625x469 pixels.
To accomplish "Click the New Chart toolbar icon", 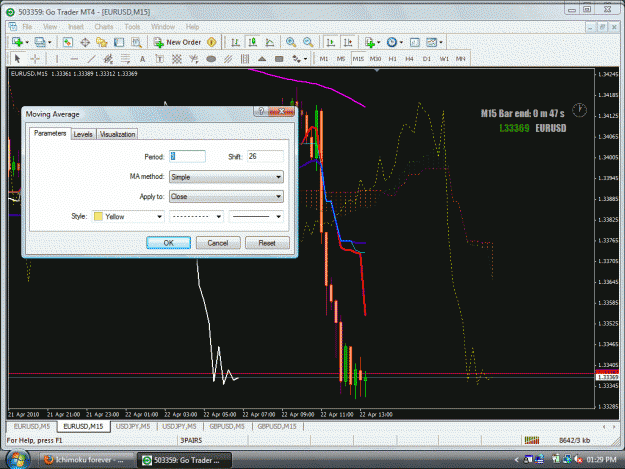I will pyautogui.click(x=17, y=42).
